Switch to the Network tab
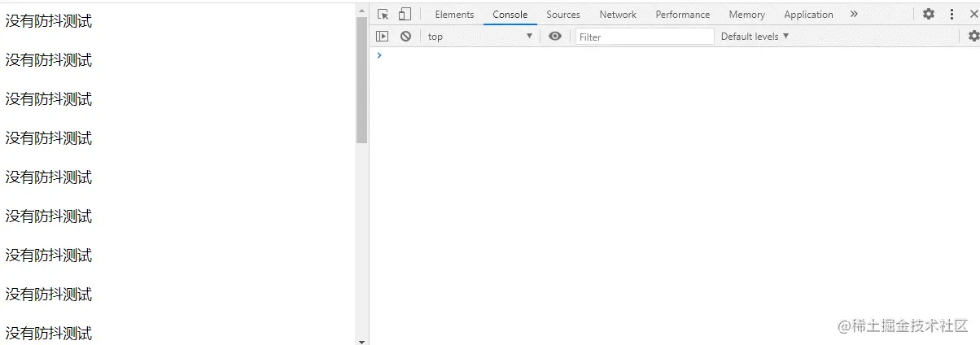Viewport: 980px width, 345px height. 618,14
